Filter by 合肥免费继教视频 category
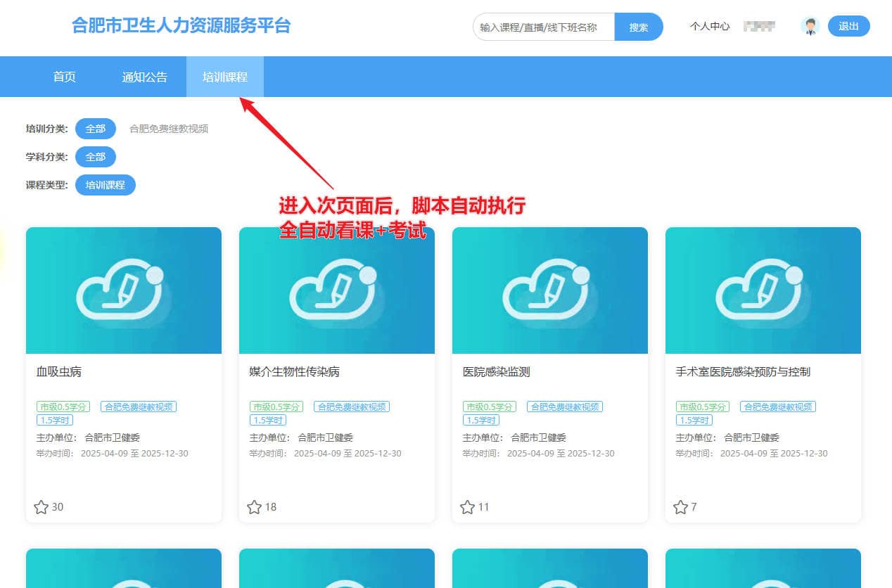Viewport: 892px width, 588px height. pyautogui.click(x=169, y=129)
